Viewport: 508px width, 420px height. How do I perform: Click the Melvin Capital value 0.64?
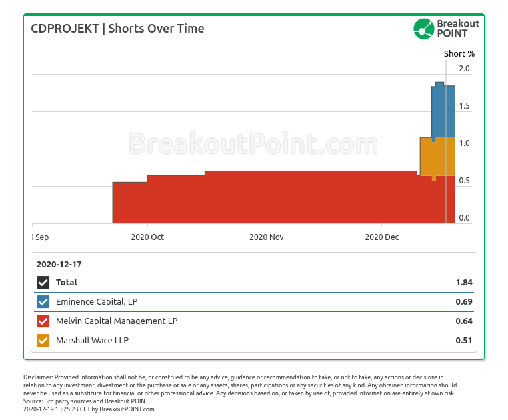point(464,321)
